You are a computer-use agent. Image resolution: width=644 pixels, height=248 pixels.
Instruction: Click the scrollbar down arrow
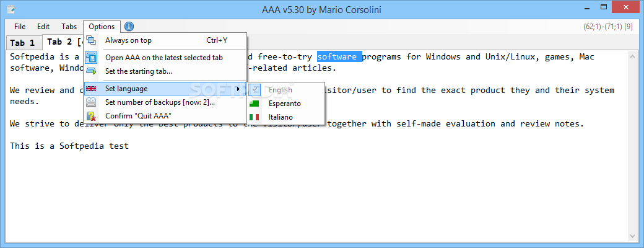pyautogui.click(x=633, y=236)
